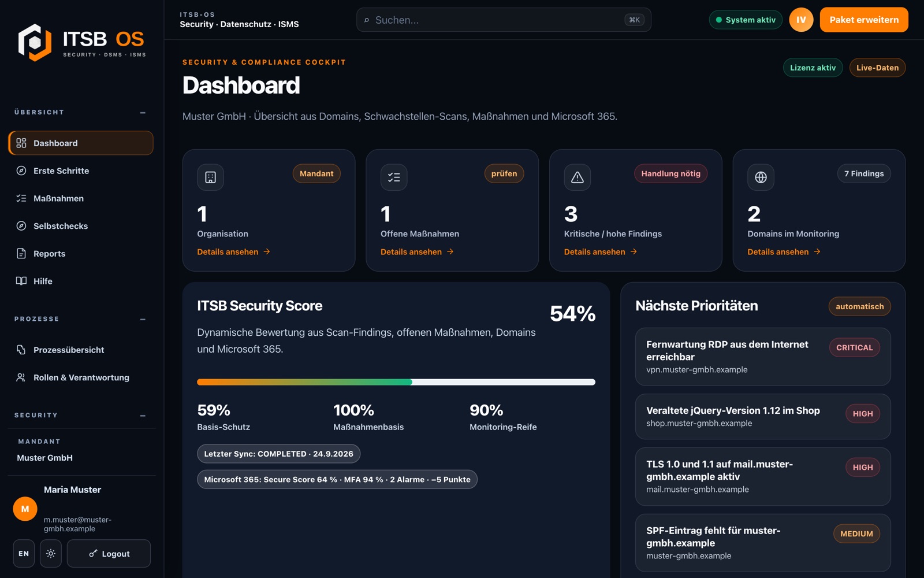This screenshot has width=924, height=578.
Task: Open the Veraltete jQuery-Version priority item
Action: click(x=763, y=417)
